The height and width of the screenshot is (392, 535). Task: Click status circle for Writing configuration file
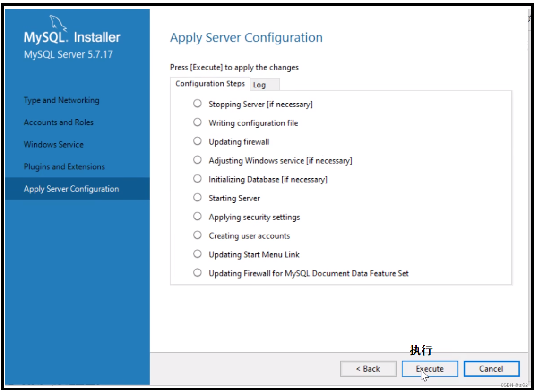[x=197, y=122]
